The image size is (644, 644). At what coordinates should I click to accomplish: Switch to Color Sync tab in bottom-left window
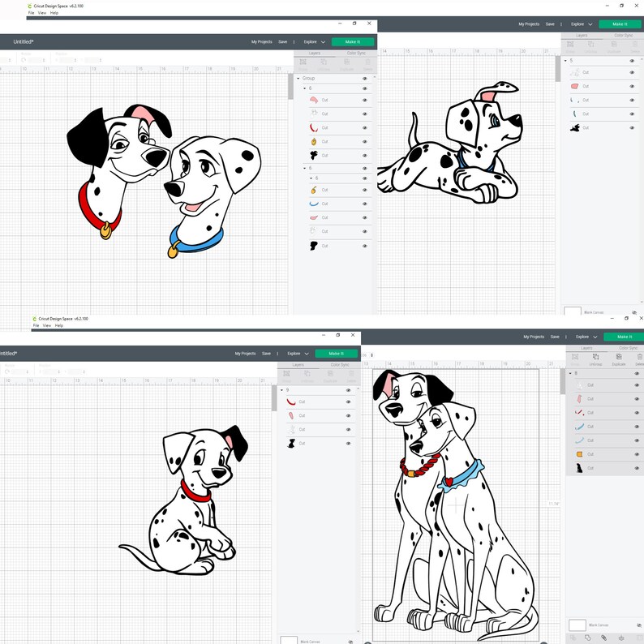coord(340,365)
